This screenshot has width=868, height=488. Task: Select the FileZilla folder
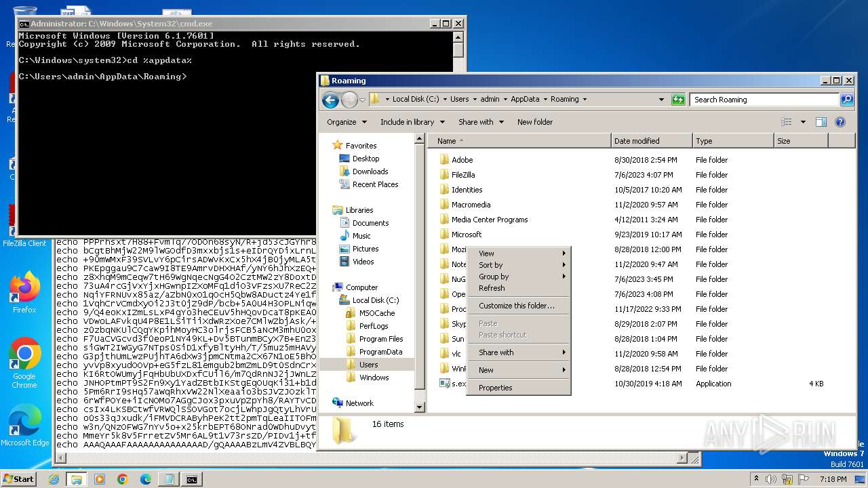click(463, 175)
